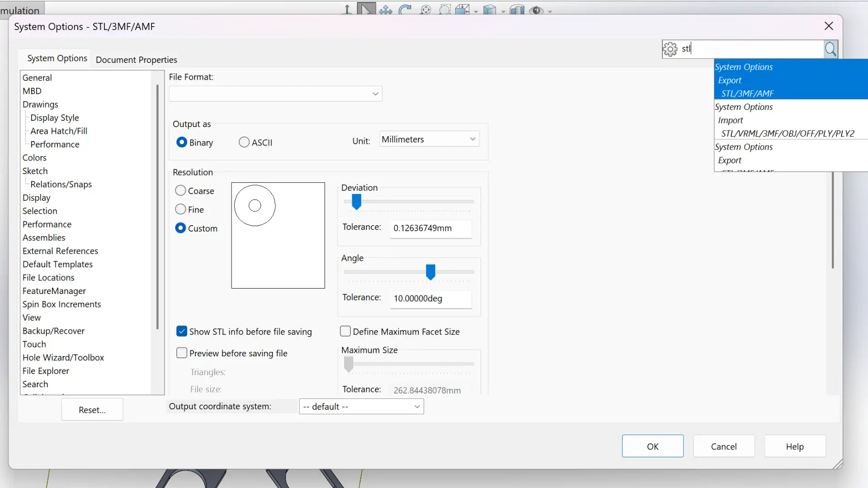Click the Zoom to Area icon

pyautogui.click(x=445, y=9)
